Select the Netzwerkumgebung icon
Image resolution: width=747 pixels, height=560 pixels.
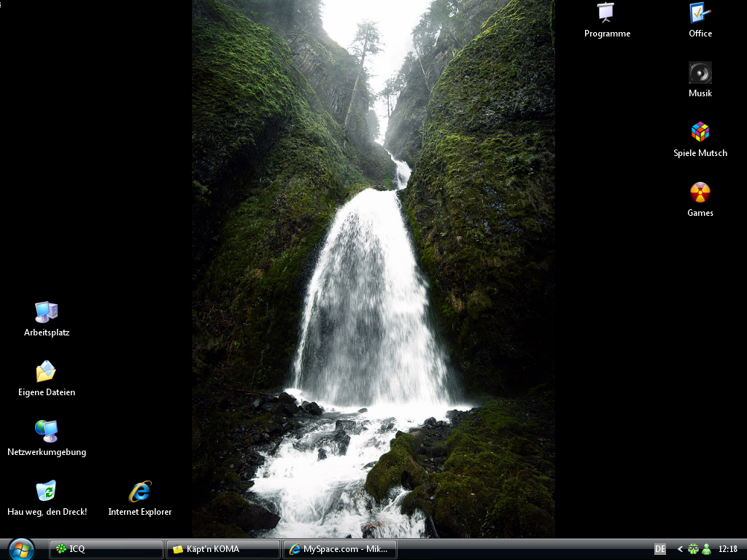tap(46, 432)
